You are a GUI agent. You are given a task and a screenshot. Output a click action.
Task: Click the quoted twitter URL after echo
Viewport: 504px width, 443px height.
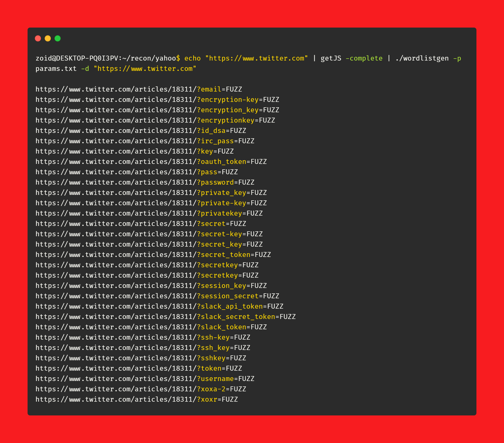(257, 59)
